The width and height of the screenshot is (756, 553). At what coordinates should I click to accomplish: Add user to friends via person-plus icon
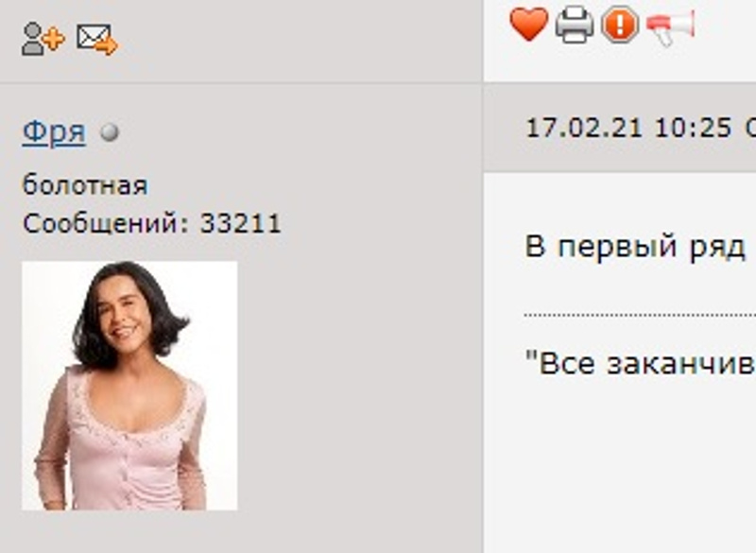tap(43, 39)
